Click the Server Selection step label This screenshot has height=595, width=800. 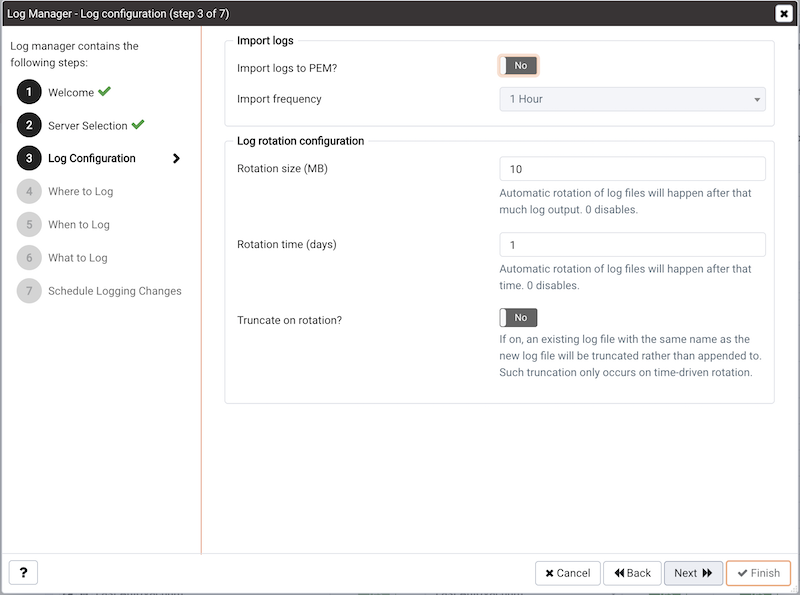88,126
